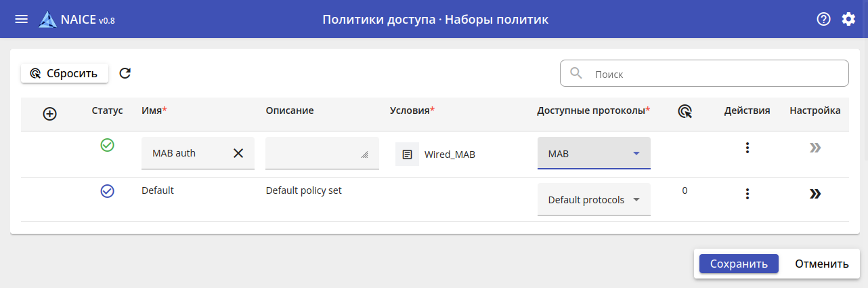This screenshot has width=868, height=288.
Task: Clear the MAB auth name field
Action: click(238, 153)
